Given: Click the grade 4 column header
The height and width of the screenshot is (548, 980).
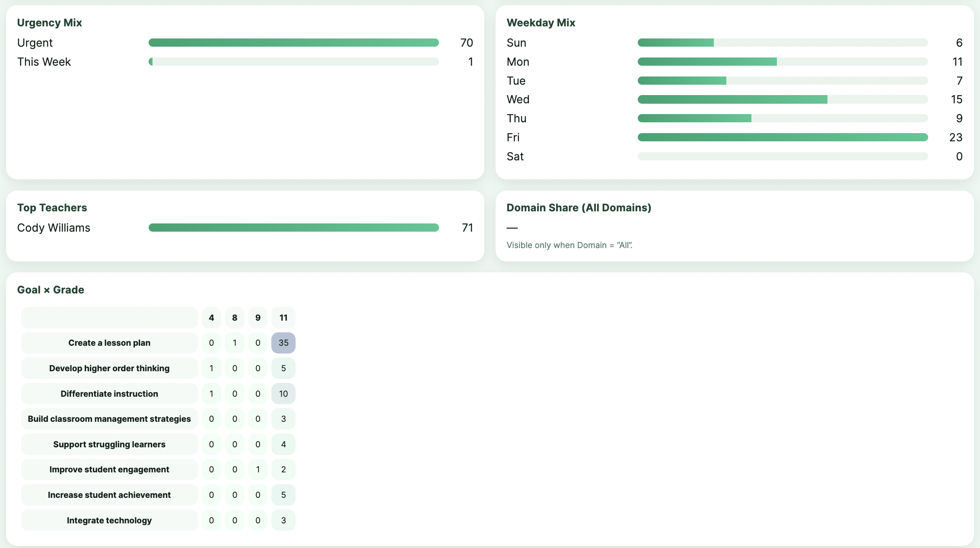Looking at the screenshot, I should coord(211,318).
